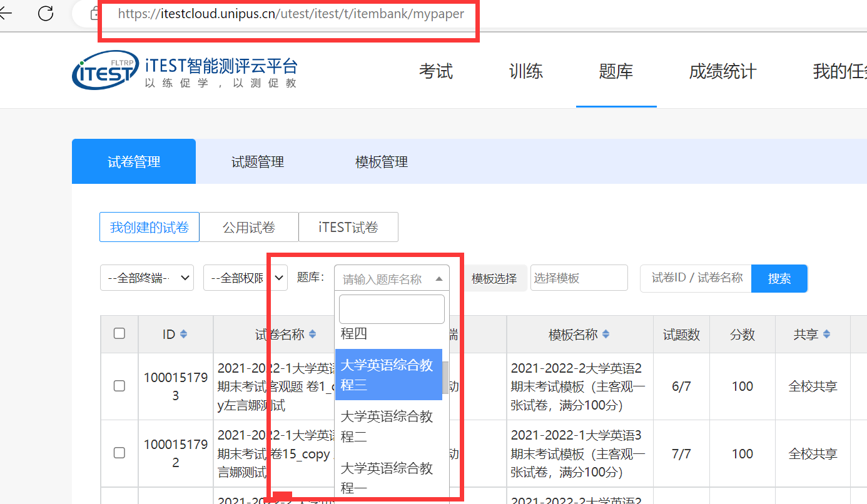Click the iTEST platform logo
The width and height of the screenshot is (867, 504).
click(x=105, y=71)
